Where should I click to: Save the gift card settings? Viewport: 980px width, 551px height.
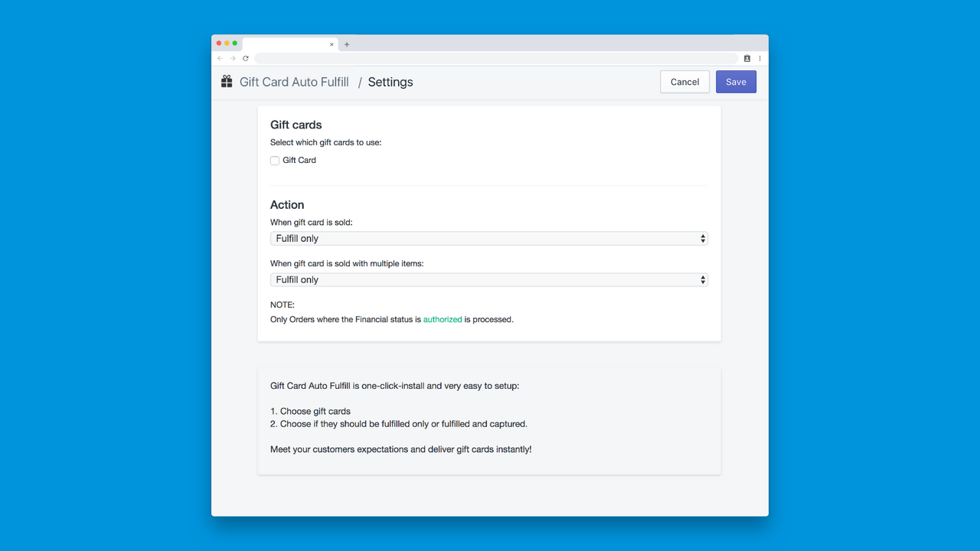tap(735, 81)
